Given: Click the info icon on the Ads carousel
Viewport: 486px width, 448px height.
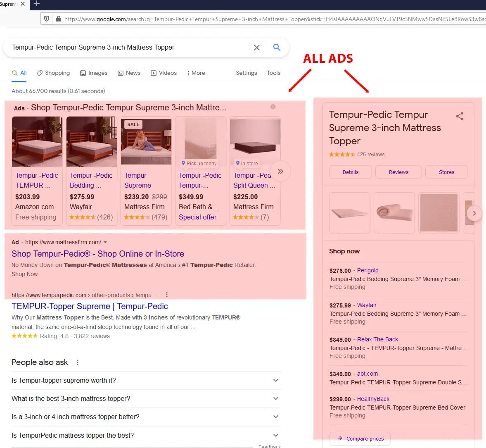Looking at the screenshot, I should point(273,107).
